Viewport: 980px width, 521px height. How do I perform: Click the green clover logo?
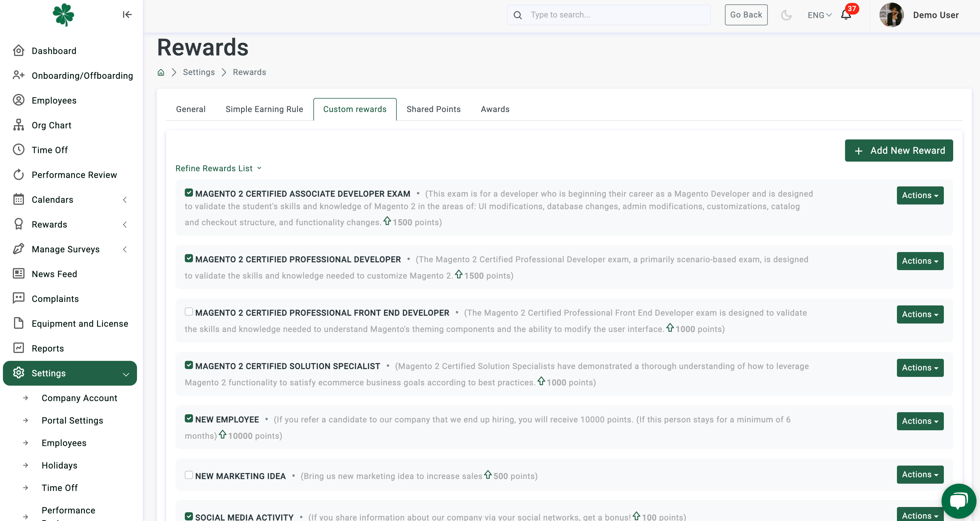[x=63, y=15]
